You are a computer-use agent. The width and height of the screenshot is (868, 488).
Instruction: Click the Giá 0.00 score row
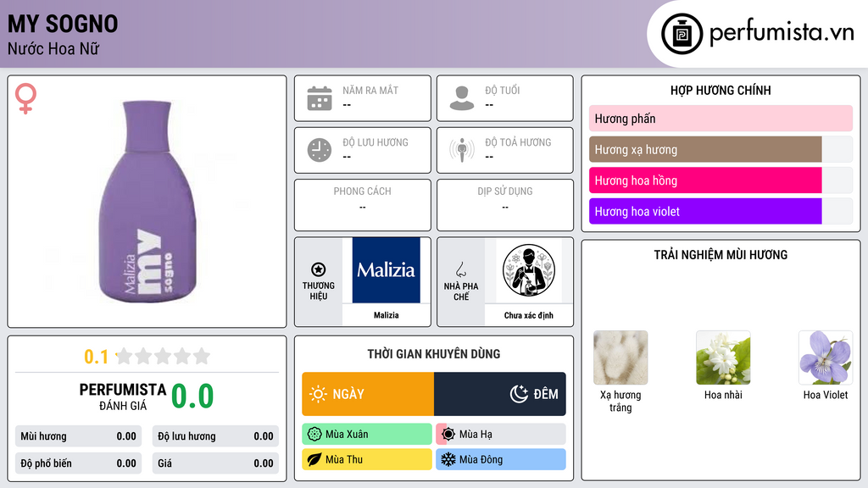click(x=215, y=463)
